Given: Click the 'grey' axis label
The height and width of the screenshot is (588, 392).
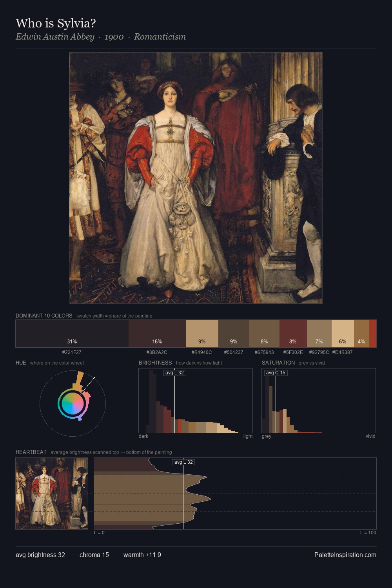Looking at the screenshot, I should pyautogui.click(x=267, y=436).
